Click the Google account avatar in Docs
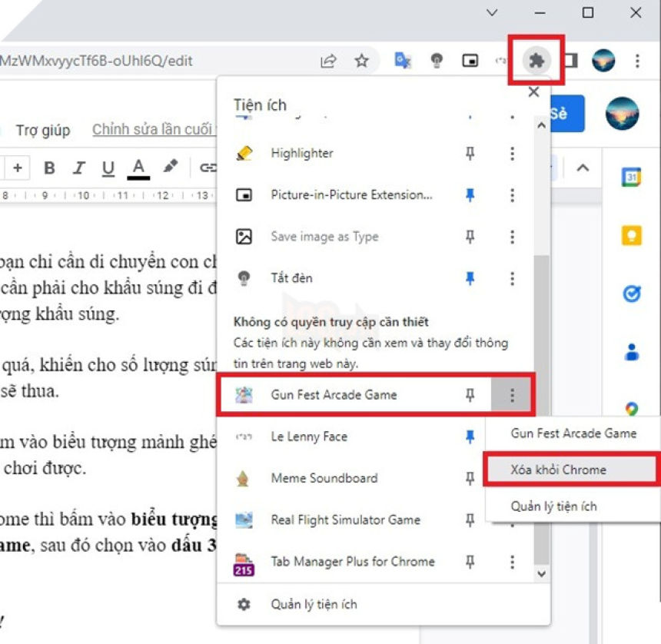 tap(622, 114)
